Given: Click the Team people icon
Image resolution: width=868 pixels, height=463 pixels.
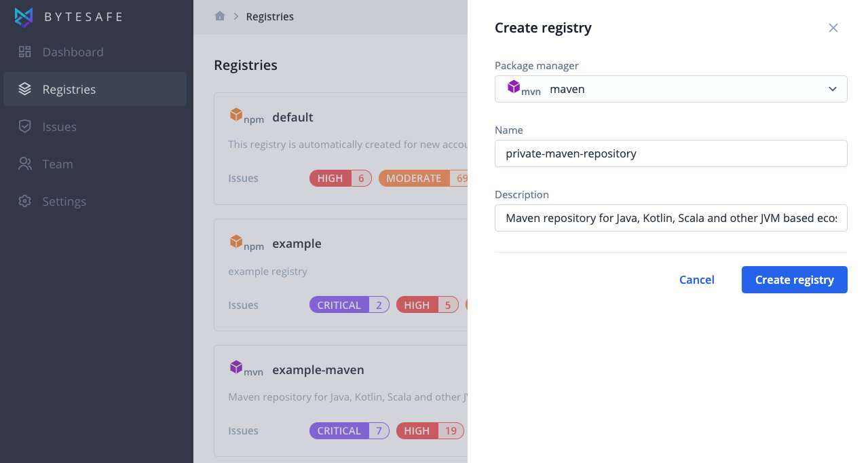Looking at the screenshot, I should 25,164.
